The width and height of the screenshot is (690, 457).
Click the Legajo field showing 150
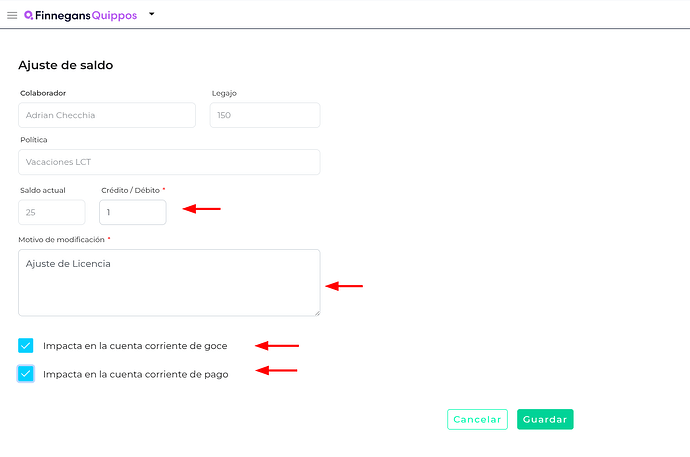coord(264,115)
